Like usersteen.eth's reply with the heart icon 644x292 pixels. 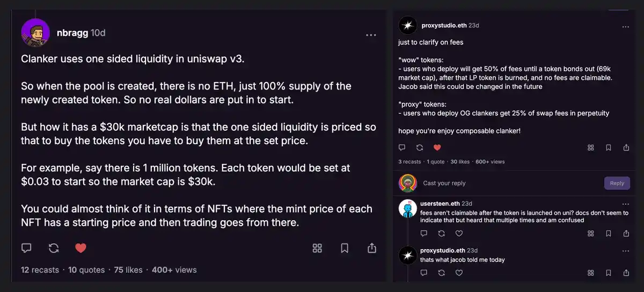tap(459, 234)
